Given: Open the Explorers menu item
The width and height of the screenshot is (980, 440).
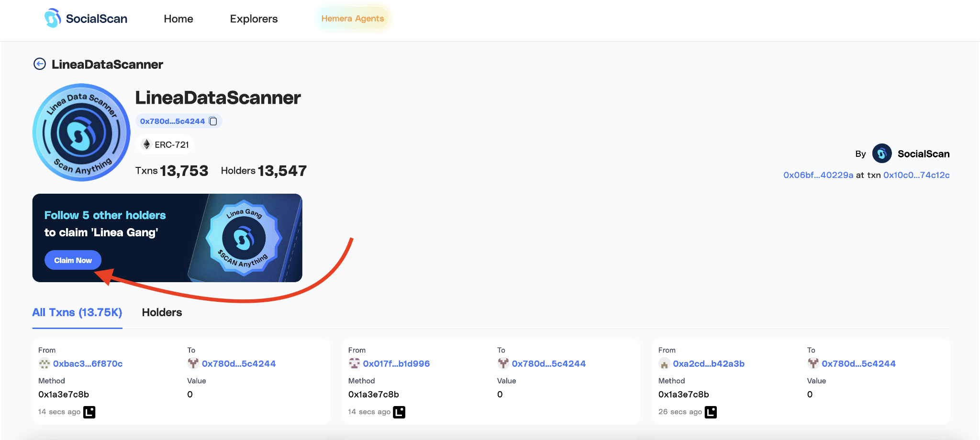Looking at the screenshot, I should 254,19.
